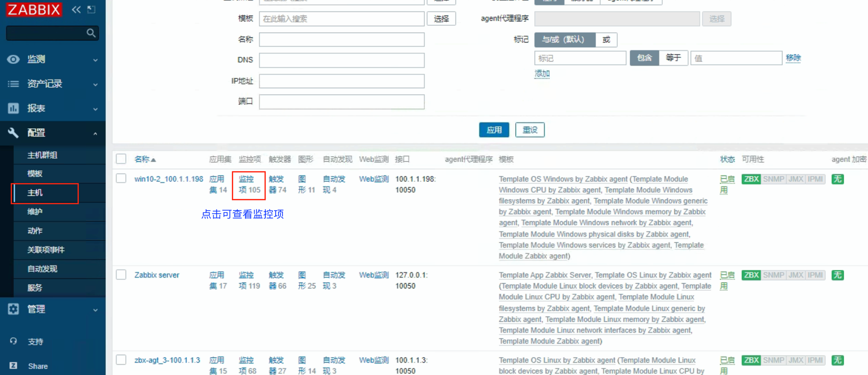
Task: Tick the checkbox for win10-2_100.1.1.198
Action: (121, 178)
